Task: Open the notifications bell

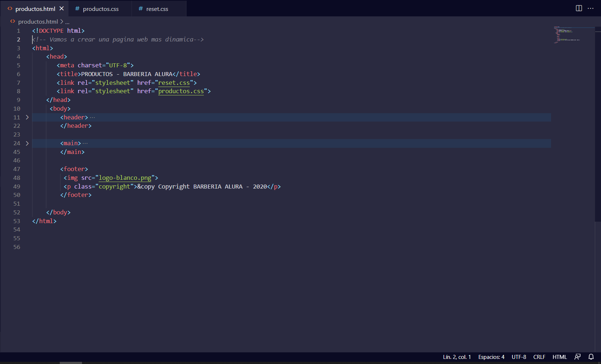Action: 591,357
